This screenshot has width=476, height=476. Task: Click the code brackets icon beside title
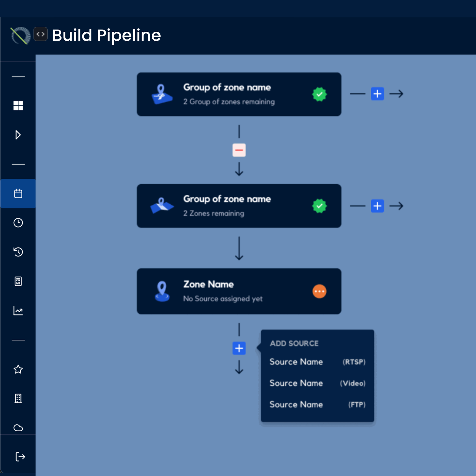[41, 34]
